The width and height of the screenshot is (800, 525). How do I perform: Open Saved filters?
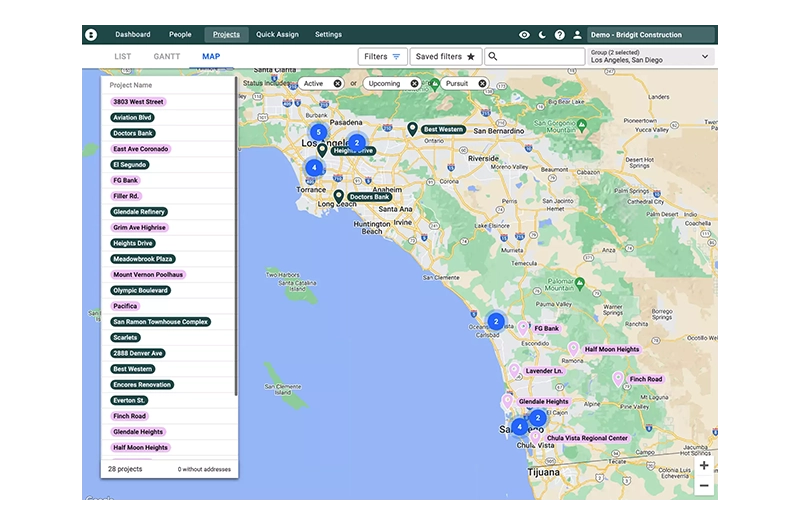[445, 57]
